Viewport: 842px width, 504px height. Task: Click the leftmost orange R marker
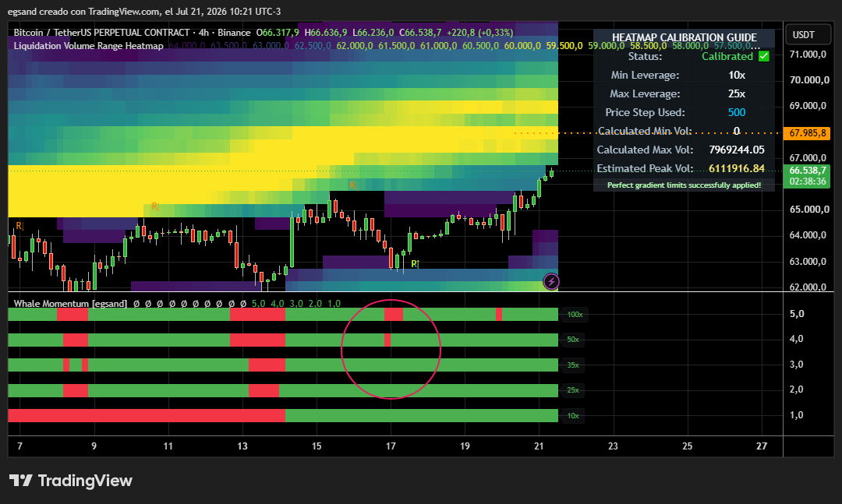pos(19,225)
